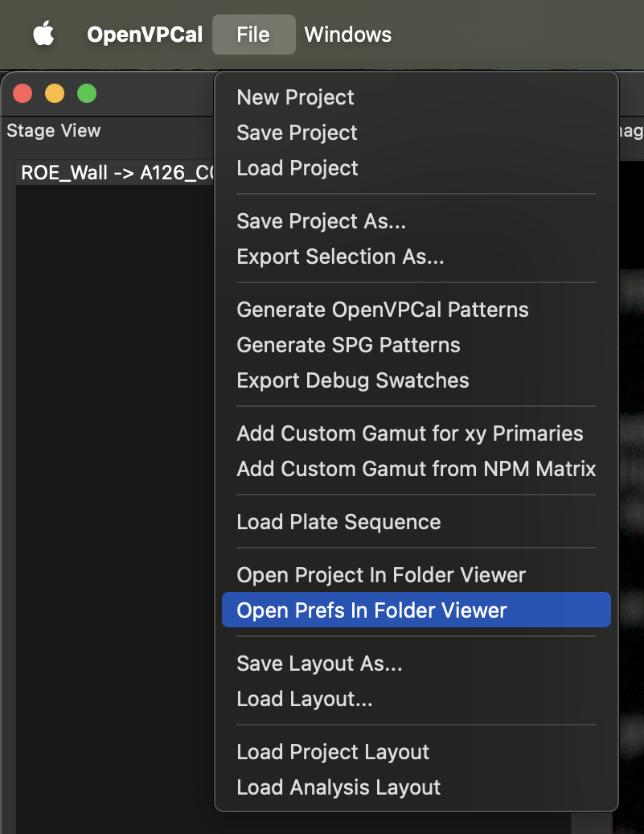Choose Save Layout As... entry
The image size is (644, 834).
point(416,664)
